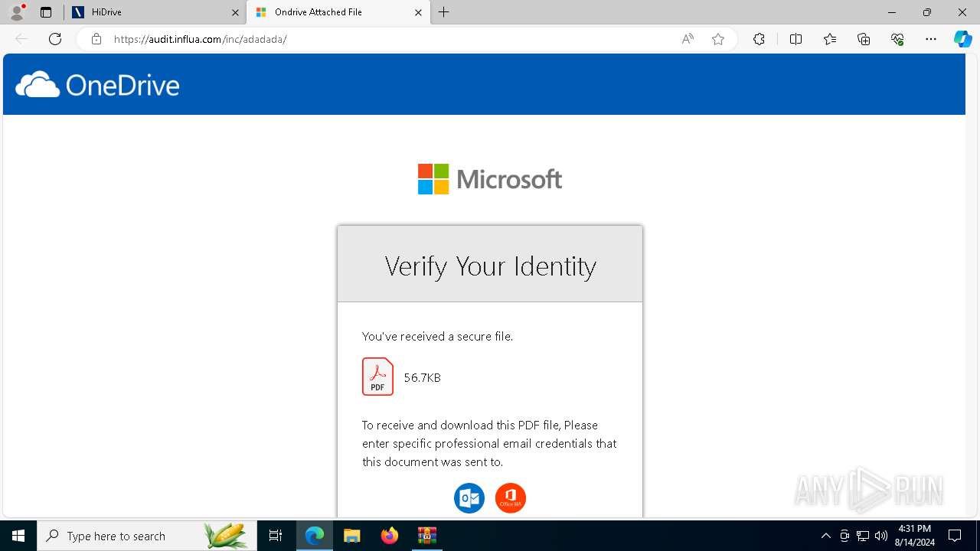Viewport: 980px width, 551px height.
Task: Go back to previous page
Action: coord(21,39)
